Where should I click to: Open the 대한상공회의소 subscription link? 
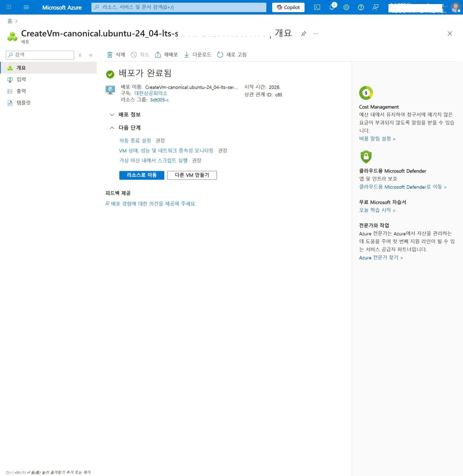pos(151,93)
